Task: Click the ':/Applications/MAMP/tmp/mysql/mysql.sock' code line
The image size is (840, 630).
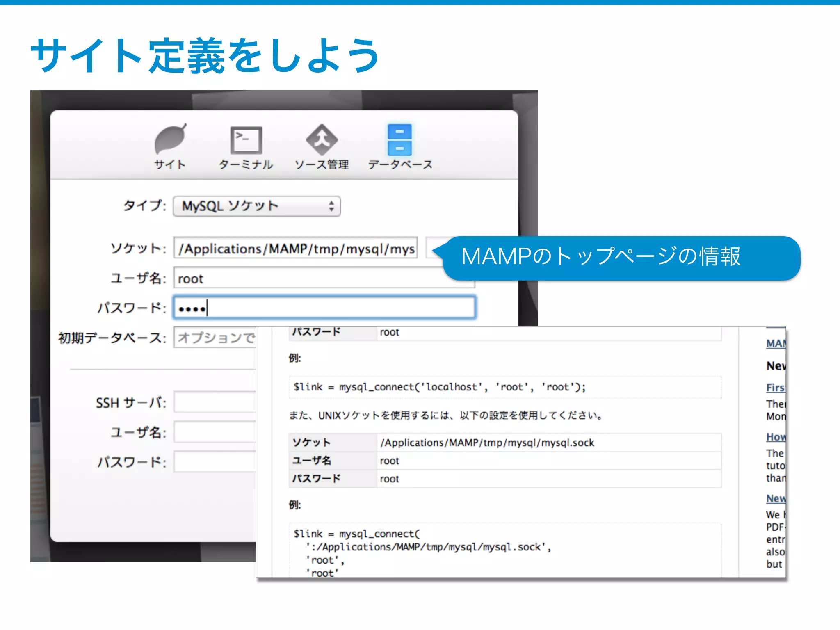Action: click(429, 547)
